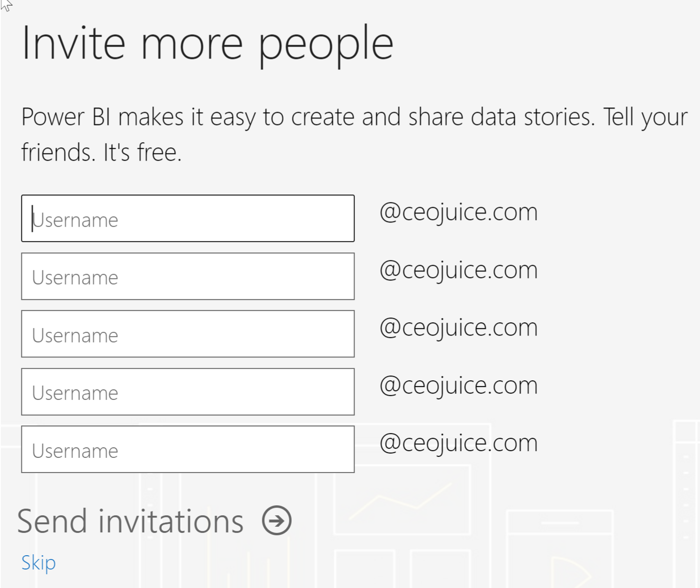Click the Send invitations text button
This screenshot has width=700, height=588.
130,521
